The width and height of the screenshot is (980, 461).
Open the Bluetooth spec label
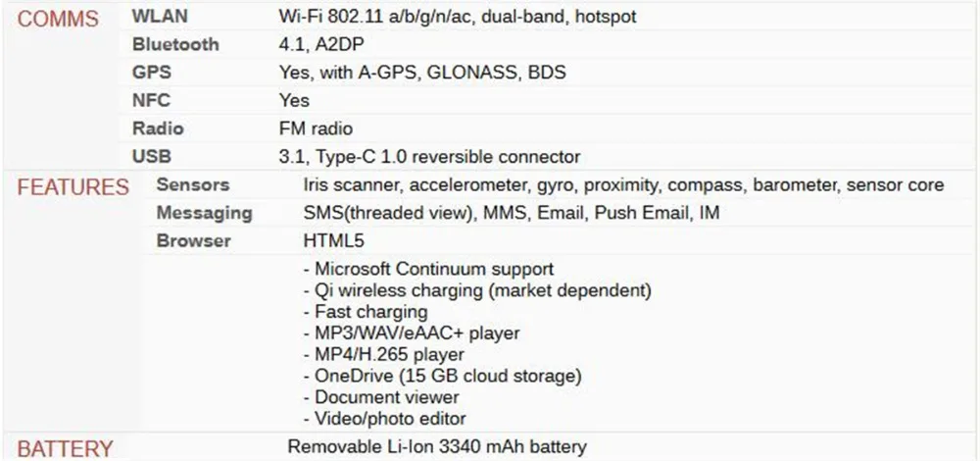(x=175, y=44)
